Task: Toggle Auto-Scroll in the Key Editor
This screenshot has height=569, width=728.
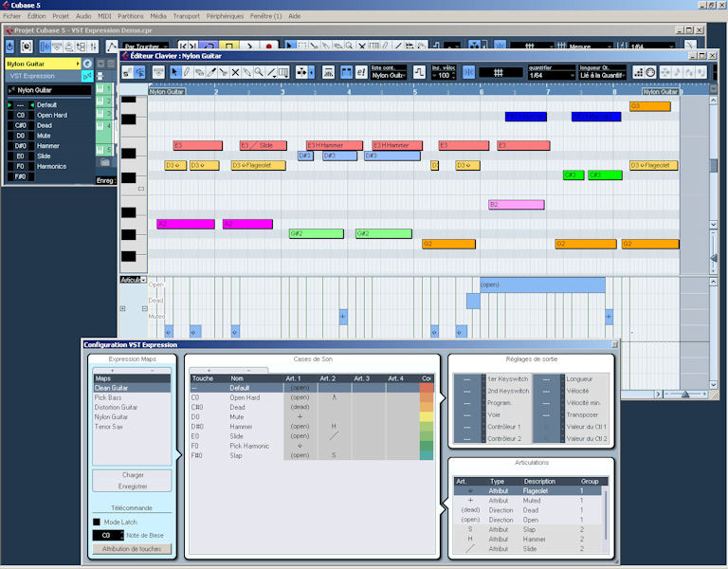Action: coord(301,72)
